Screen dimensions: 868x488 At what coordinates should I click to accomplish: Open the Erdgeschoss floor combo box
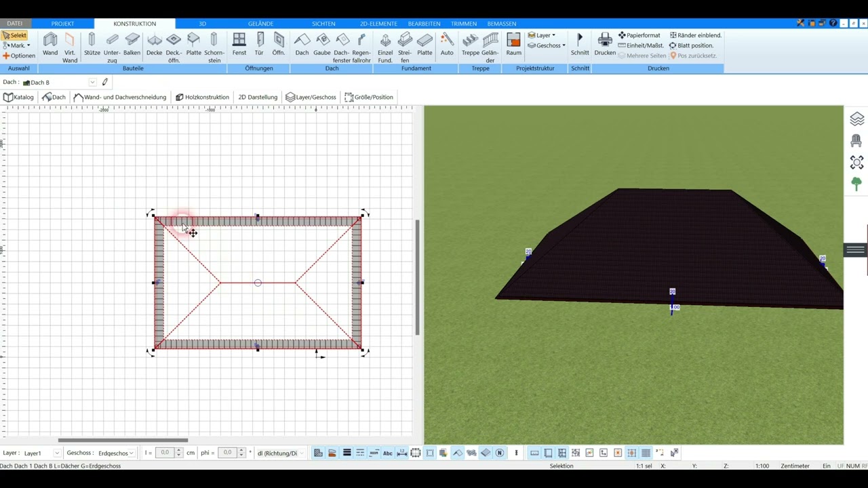(115, 453)
